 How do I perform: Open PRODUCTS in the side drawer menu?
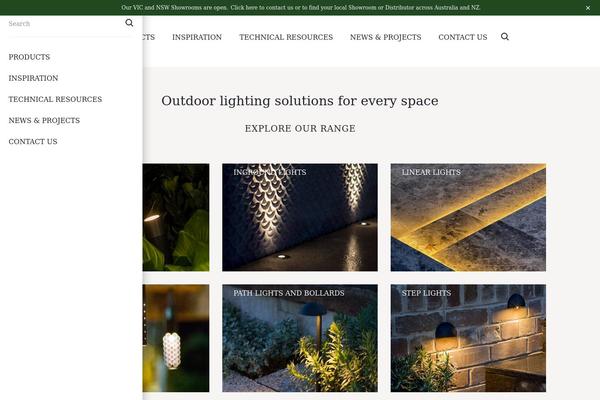29,57
